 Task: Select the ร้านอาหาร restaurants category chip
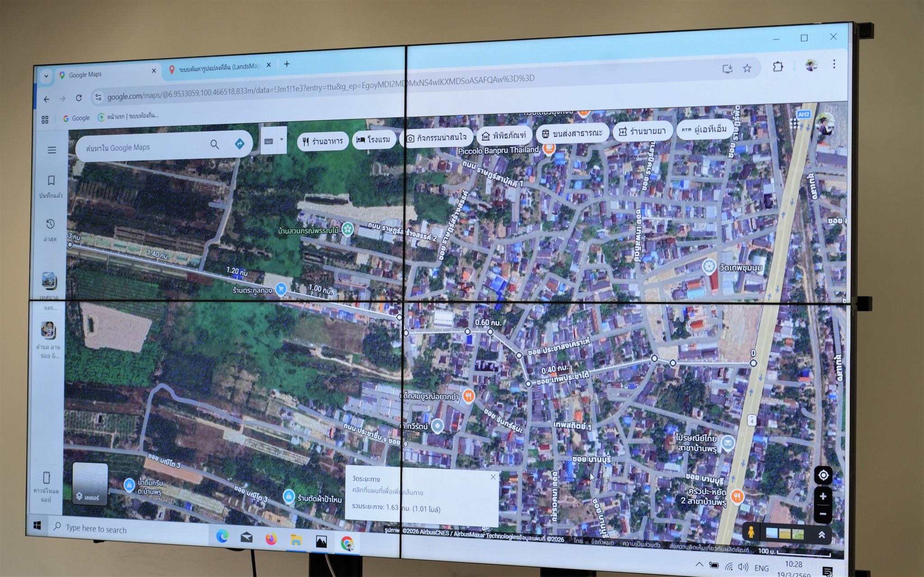(x=323, y=141)
